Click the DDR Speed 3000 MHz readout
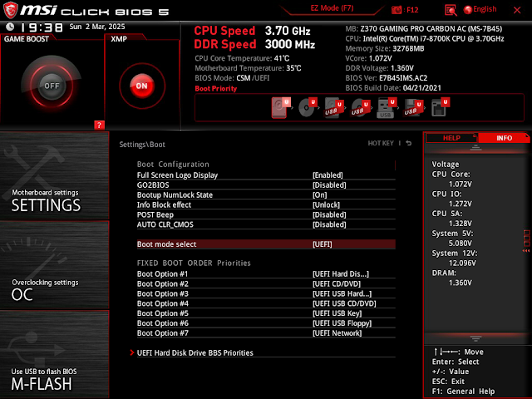532x399 pixels. 254,44
